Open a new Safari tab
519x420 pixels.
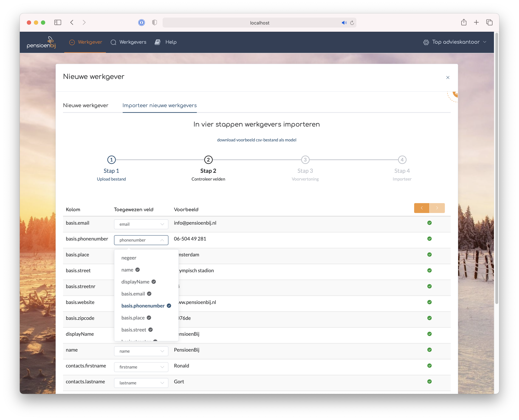(476, 23)
